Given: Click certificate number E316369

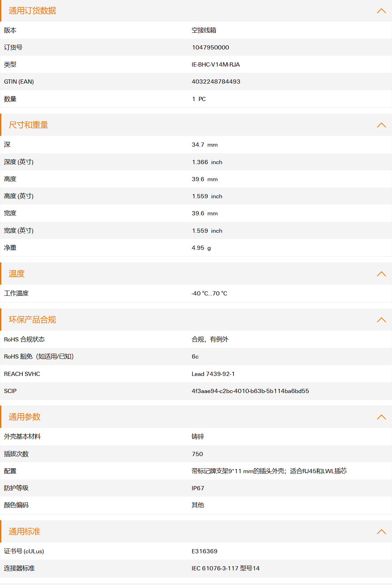Looking at the screenshot, I should 205,551.
